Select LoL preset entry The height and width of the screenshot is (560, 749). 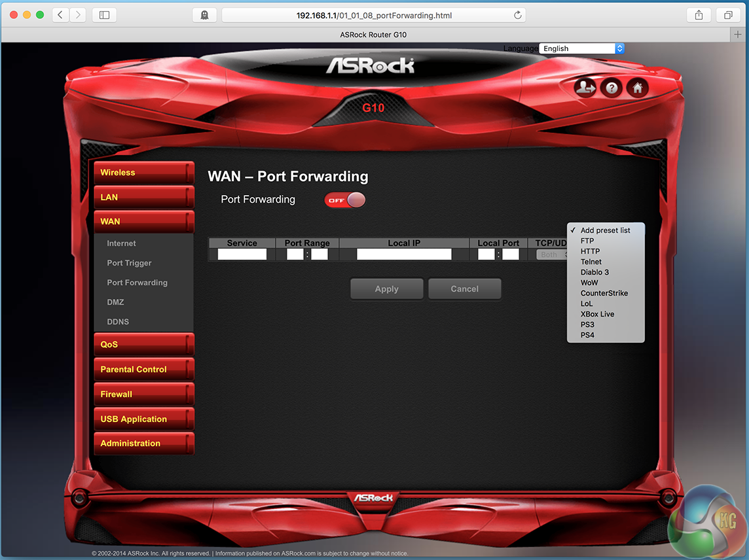click(606, 304)
